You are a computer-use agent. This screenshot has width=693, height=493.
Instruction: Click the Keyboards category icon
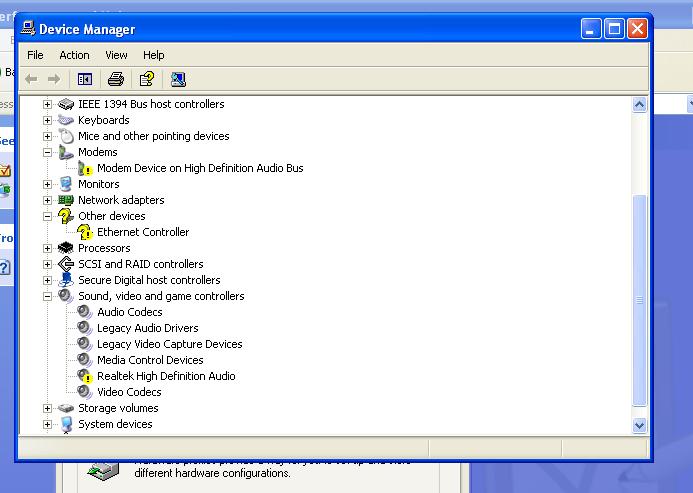pos(66,120)
